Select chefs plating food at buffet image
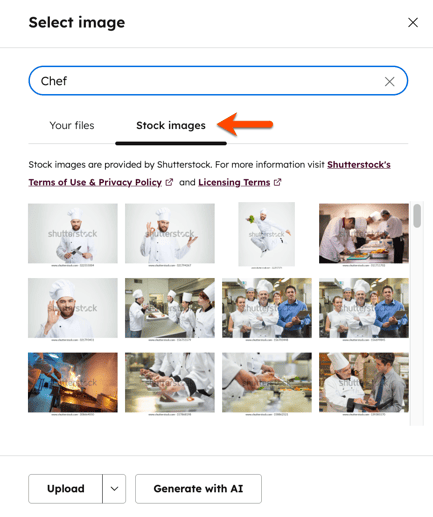Image resolution: width=433 pixels, height=517 pixels. pos(364,235)
